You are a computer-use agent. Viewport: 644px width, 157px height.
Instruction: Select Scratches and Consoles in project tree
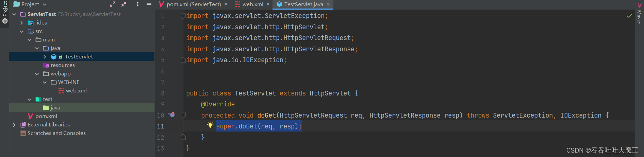[x=56, y=133]
